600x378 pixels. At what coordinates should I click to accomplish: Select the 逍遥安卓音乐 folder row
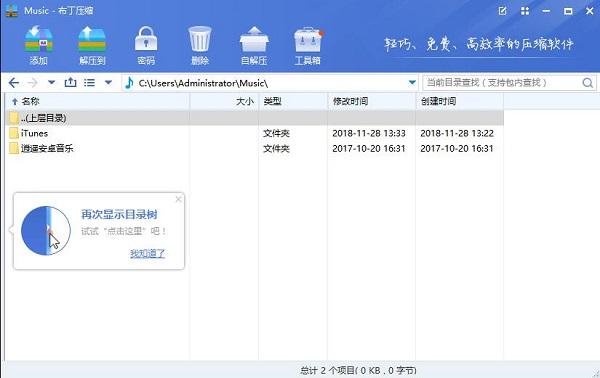click(255, 148)
